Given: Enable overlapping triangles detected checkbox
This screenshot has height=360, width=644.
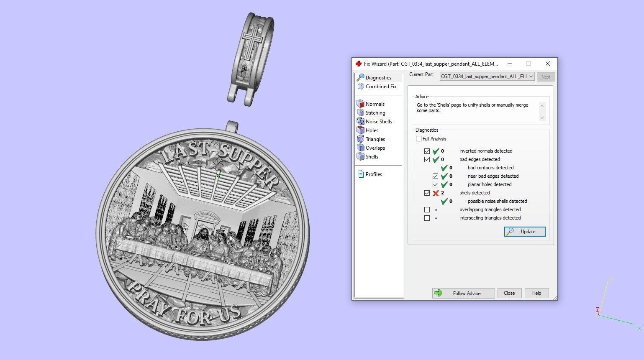Looking at the screenshot, I should (427, 209).
